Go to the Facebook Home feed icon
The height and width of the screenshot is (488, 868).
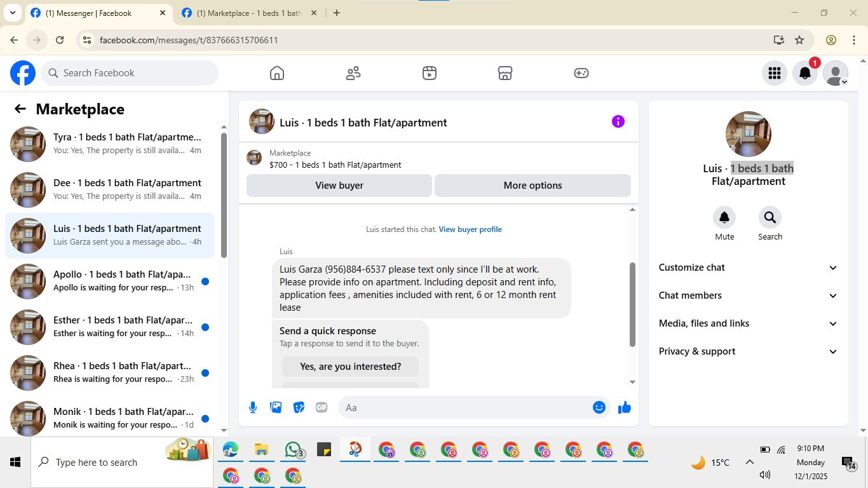click(x=277, y=73)
